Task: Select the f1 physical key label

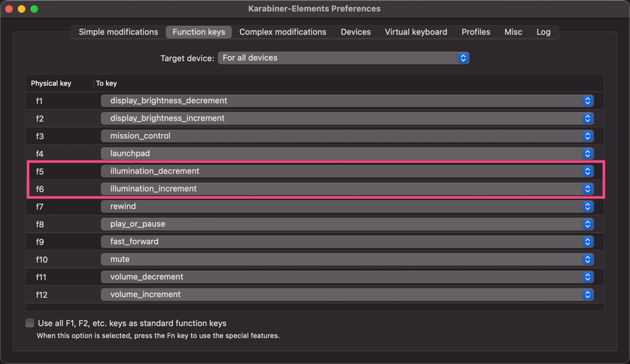Action: pos(39,101)
